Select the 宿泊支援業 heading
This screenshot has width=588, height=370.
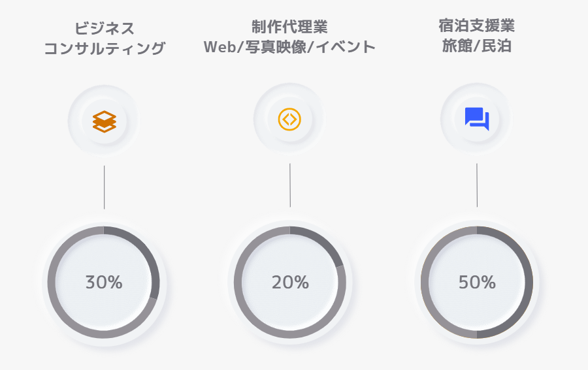tap(476, 27)
